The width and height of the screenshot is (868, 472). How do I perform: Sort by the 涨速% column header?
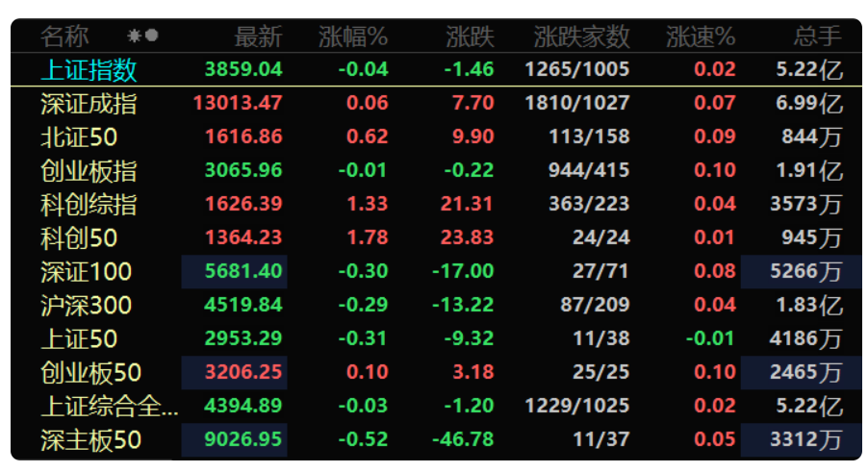[701, 37]
